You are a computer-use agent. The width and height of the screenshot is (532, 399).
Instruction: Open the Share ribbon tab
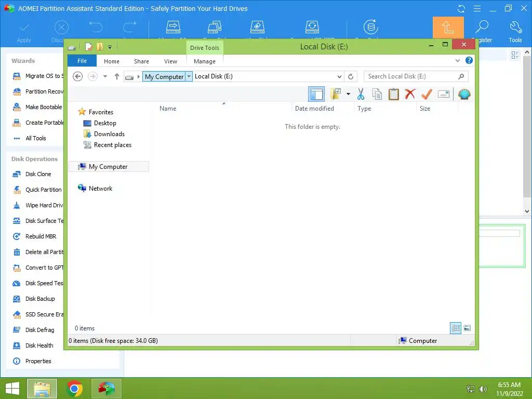coord(141,61)
